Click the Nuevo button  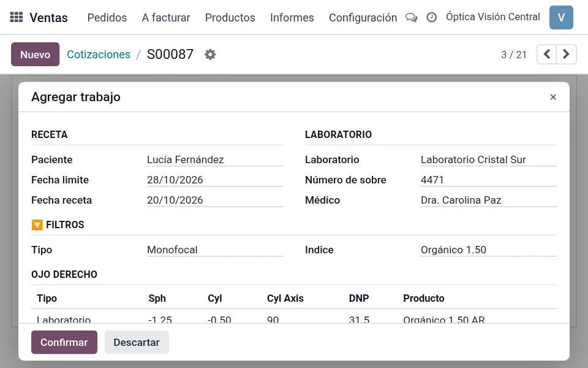click(x=36, y=55)
